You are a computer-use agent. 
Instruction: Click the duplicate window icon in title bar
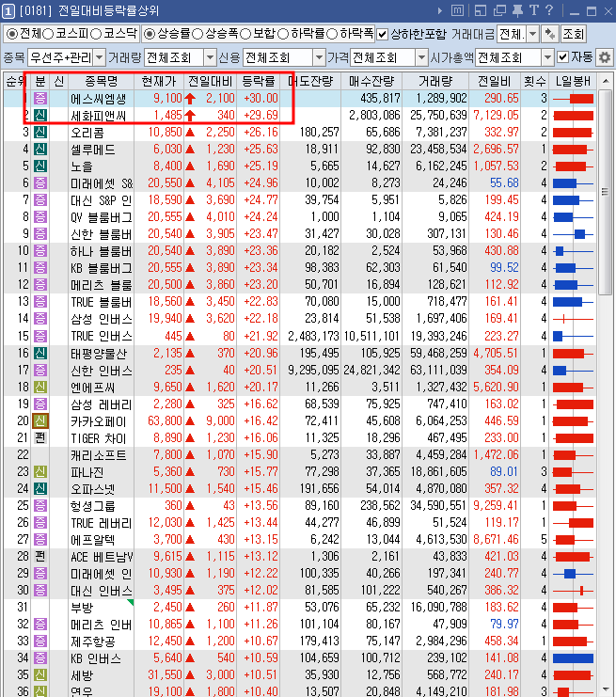[499, 10]
